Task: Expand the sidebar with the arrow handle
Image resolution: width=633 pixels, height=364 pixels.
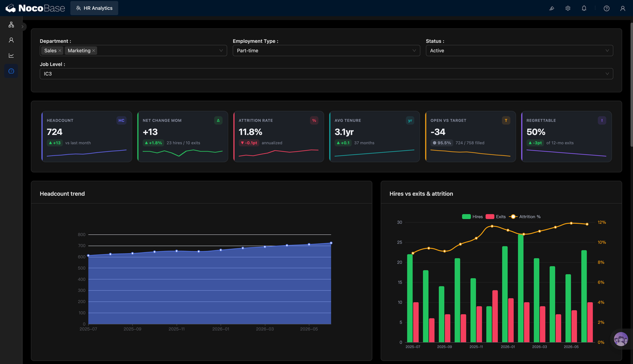Action: 23,27
